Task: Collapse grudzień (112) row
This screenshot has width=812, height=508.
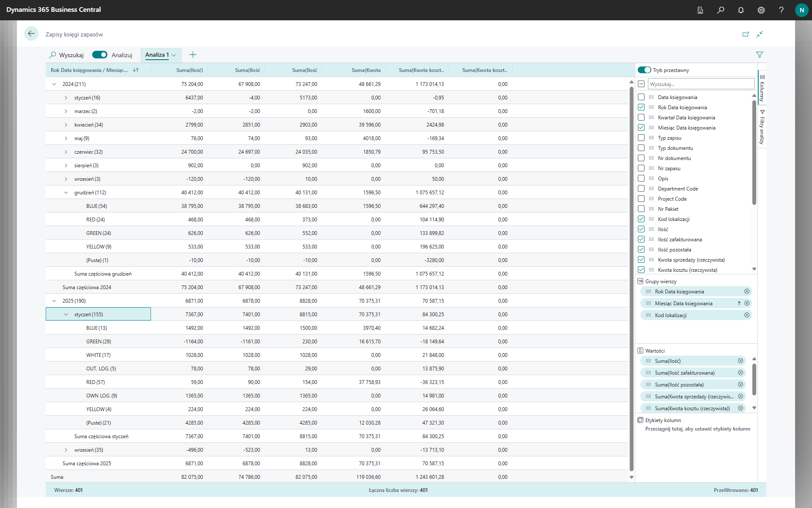Action: tap(66, 193)
